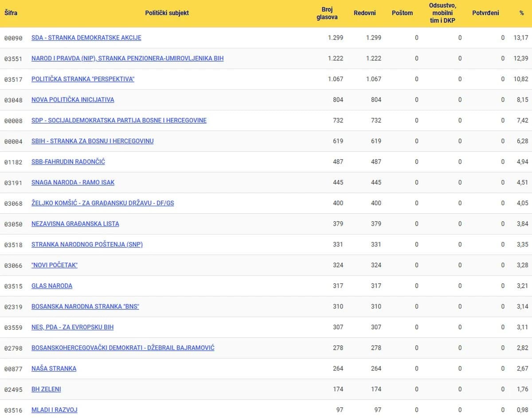Click code 00090 in the SDA row
532x418 pixels.
pyautogui.click(x=13, y=38)
